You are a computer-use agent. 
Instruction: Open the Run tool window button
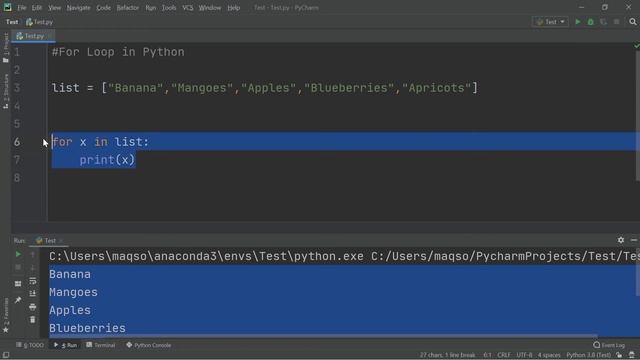coord(65,345)
